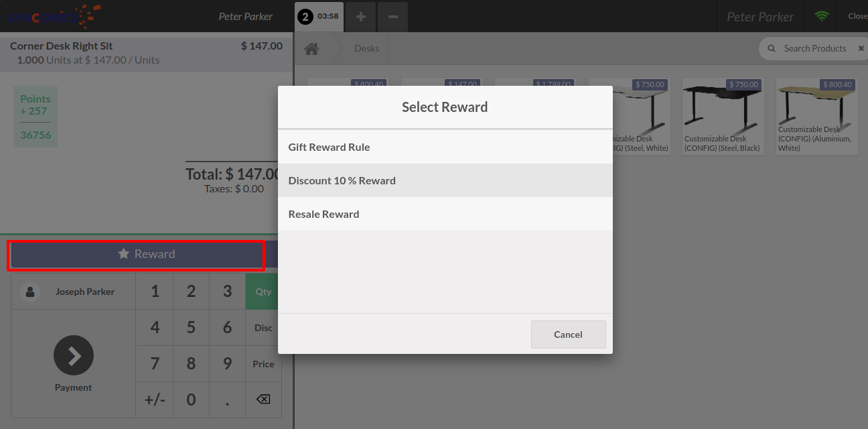This screenshot has height=429, width=868.
Task: Add a new order with plus icon
Action: (x=360, y=17)
